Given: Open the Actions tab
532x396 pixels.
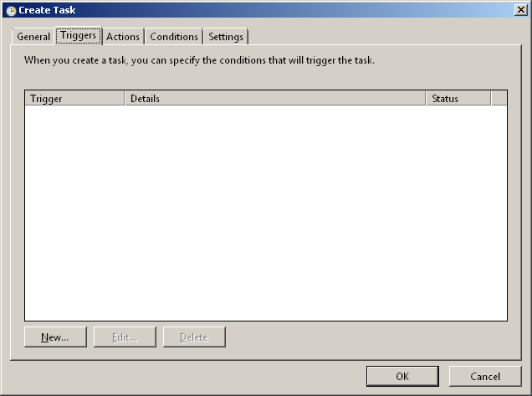Looking at the screenshot, I should tap(122, 37).
